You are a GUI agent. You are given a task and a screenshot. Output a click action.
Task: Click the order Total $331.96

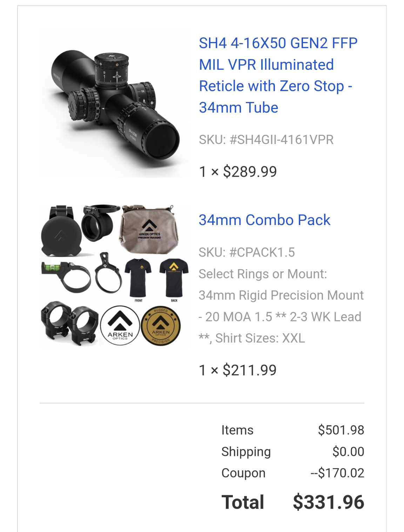(x=329, y=502)
